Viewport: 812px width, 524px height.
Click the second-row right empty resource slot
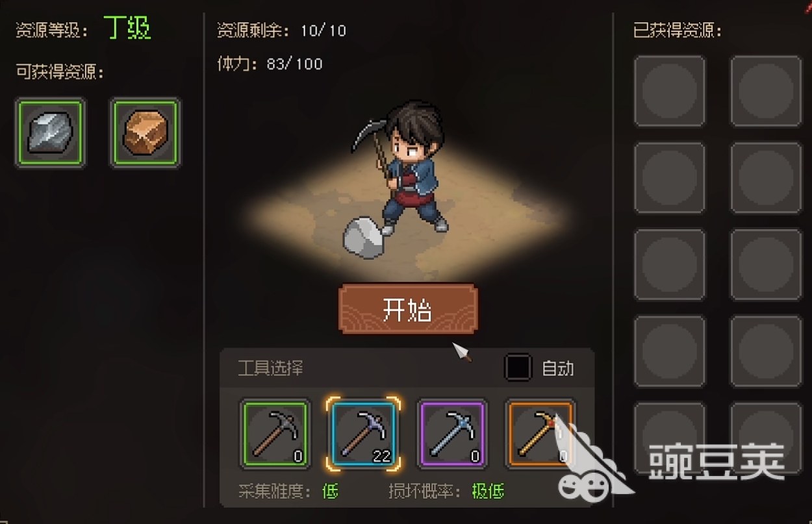(766, 178)
